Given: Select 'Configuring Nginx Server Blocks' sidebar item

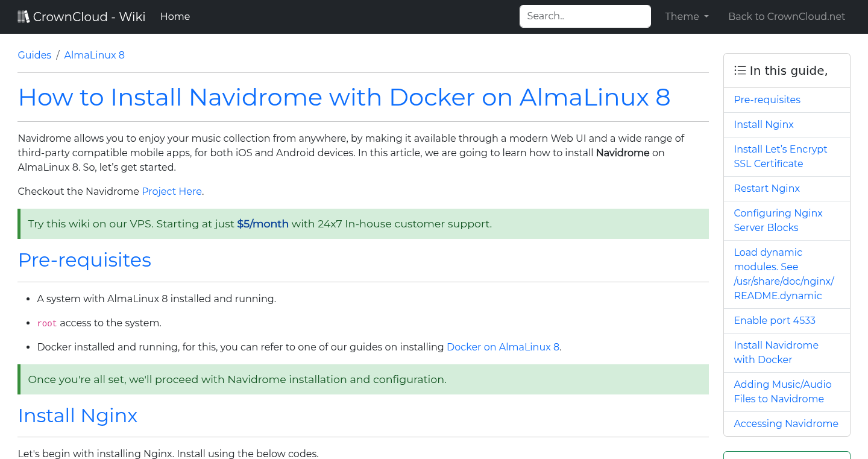Looking at the screenshot, I should (778, 220).
